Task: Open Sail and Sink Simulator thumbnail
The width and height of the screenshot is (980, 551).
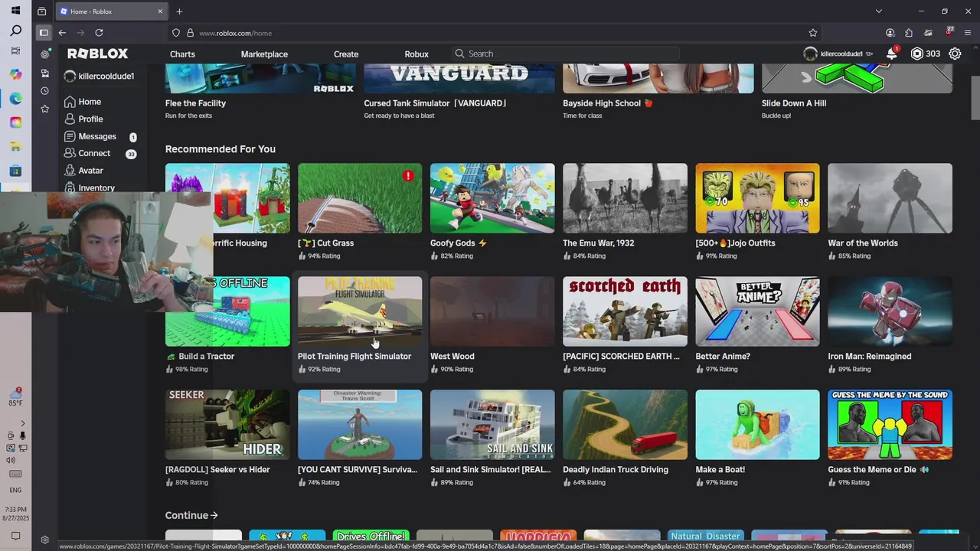Action: coord(492,425)
